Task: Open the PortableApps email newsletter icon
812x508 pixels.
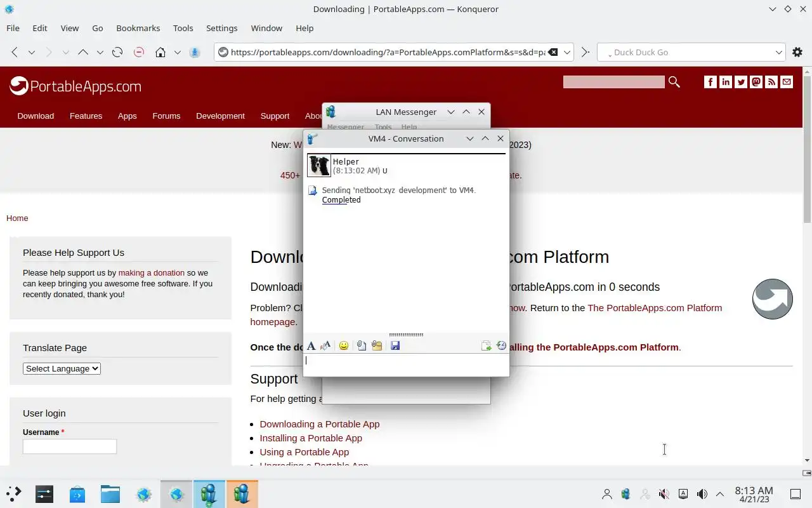Action: tap(787, 82)
